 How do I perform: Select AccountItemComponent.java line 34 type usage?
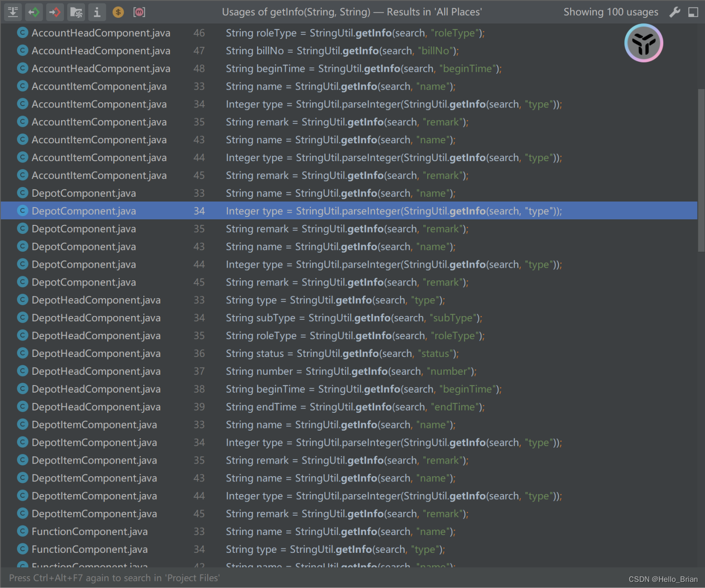click(x=349, y=104)
